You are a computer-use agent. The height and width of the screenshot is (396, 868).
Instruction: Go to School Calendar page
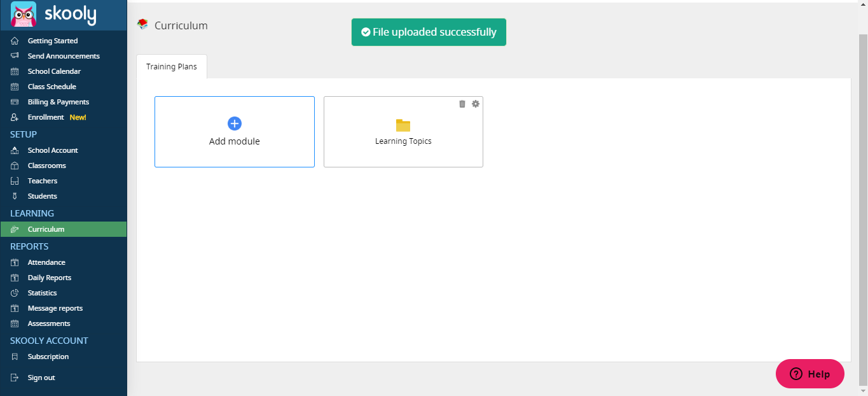(54, 71)
